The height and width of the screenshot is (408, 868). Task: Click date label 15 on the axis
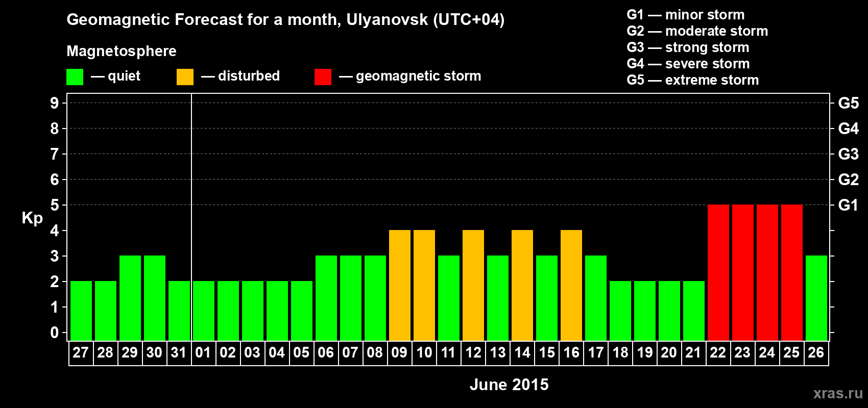pyautogui.click(x=547, y=353)
